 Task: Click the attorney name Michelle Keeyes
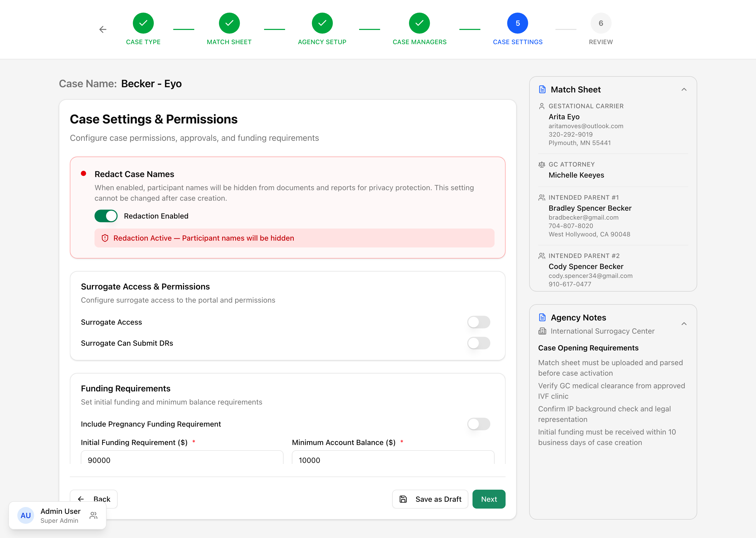[576, 175]
